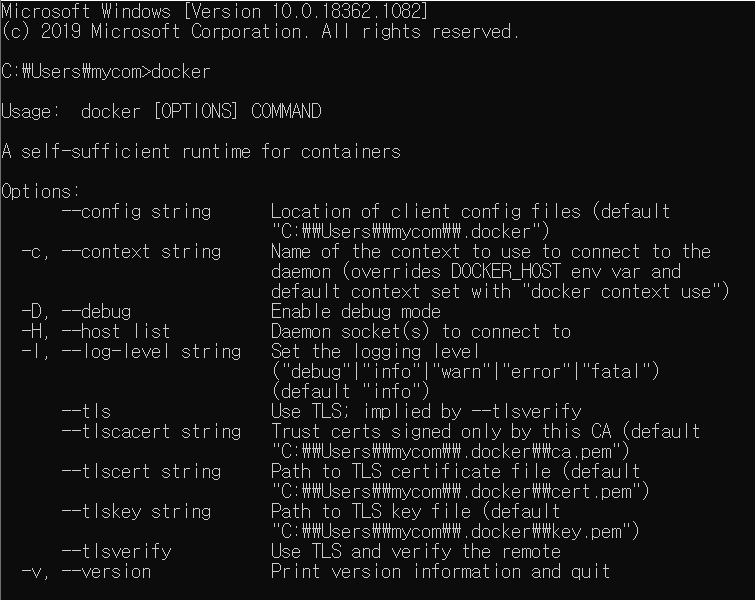Click the typed 'docker' command at prompt
The width and height of the screenshot is (755, 600).
[181, 71]
